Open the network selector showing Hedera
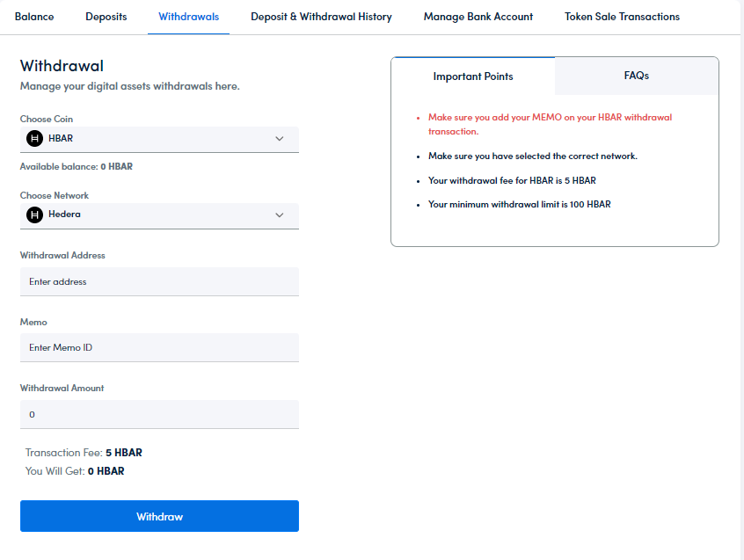This screenshot has width=744, height=560. (158, 215)
